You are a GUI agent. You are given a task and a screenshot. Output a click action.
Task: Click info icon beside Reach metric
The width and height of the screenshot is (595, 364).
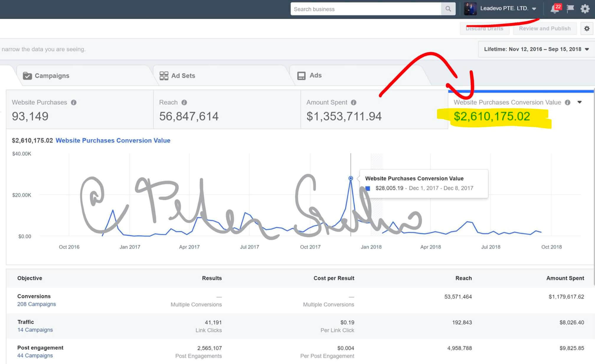click(184, 102)
